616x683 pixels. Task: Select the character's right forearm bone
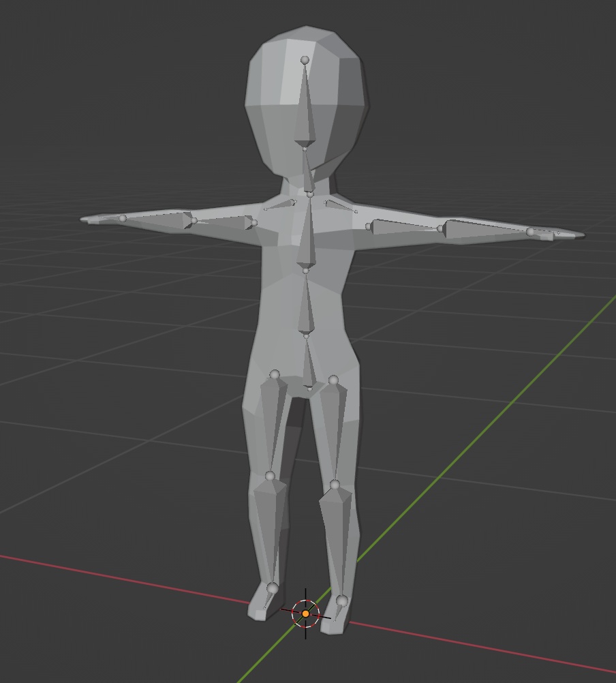pos(159,219)
